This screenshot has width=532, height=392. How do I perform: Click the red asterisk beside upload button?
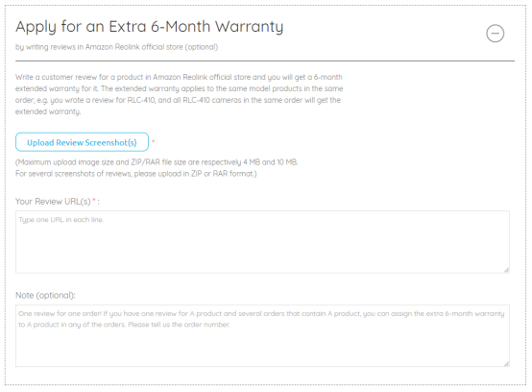[x=153, y=141]
